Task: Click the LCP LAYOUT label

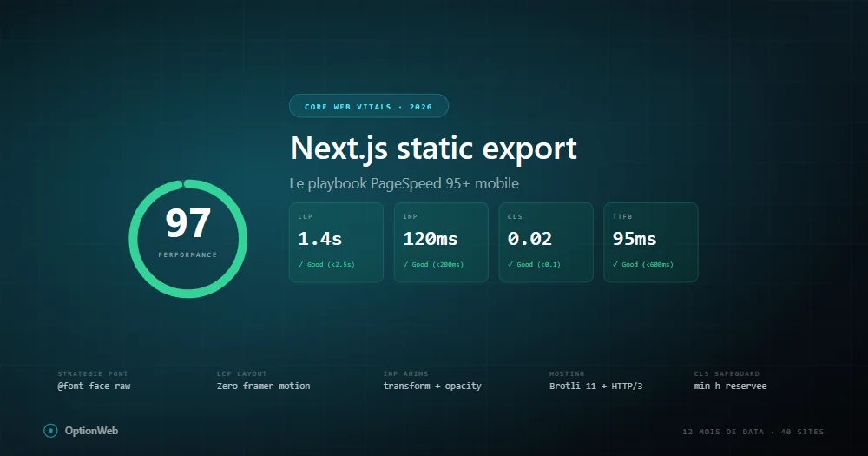Action: (242, 374)
